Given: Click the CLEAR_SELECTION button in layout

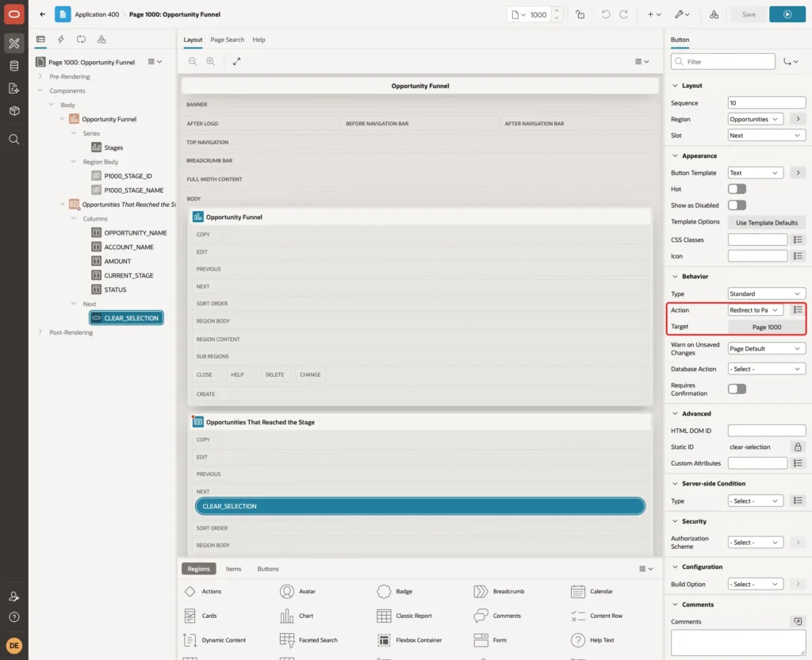Looking at the screenshot, I should click(420, 506).
